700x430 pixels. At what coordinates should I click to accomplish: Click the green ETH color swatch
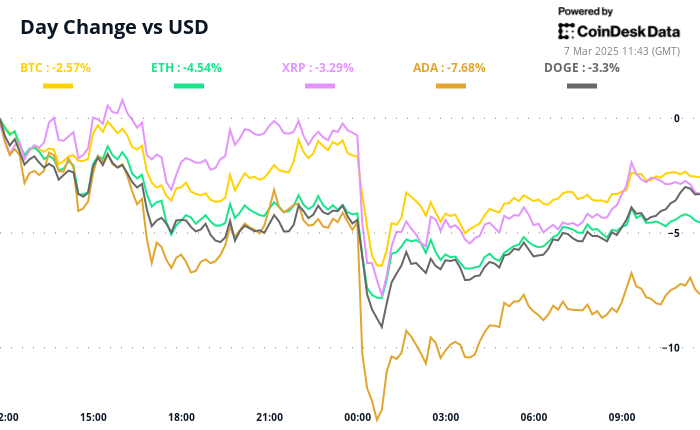click(x=188, y=86)
